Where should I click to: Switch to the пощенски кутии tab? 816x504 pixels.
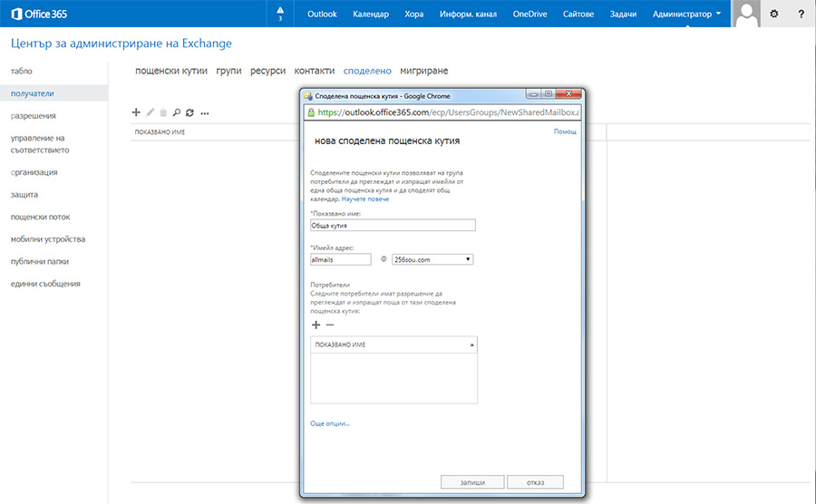click(171, 71)
